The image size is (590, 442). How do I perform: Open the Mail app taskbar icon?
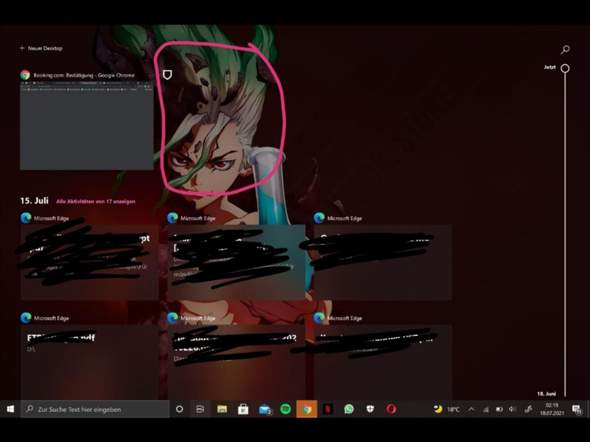click(x=265, y=409)
